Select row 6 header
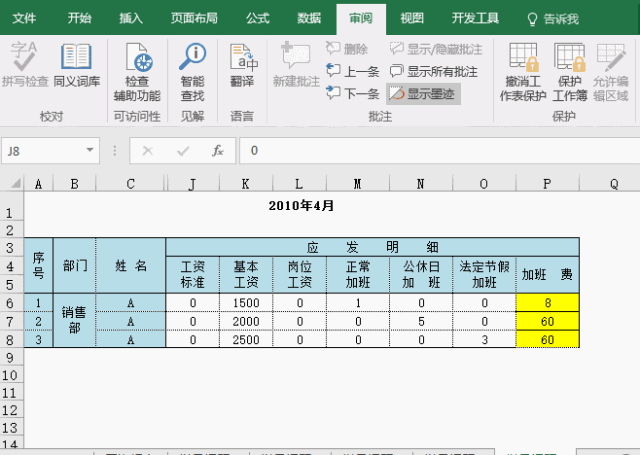Viewport: 640px width, 455px height. (11, 303)
